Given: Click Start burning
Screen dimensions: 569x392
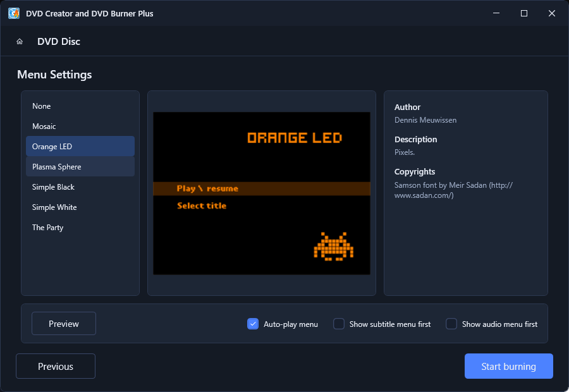Looking at the screenshot, I should 509,366.
